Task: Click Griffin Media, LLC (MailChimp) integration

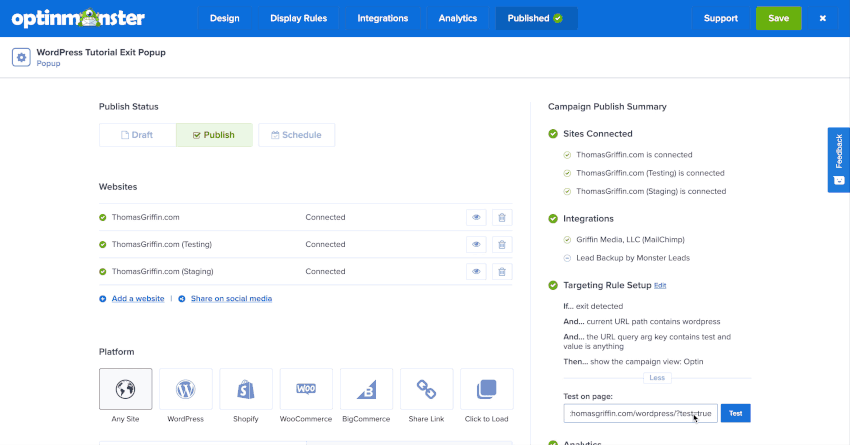Action: 630,240
